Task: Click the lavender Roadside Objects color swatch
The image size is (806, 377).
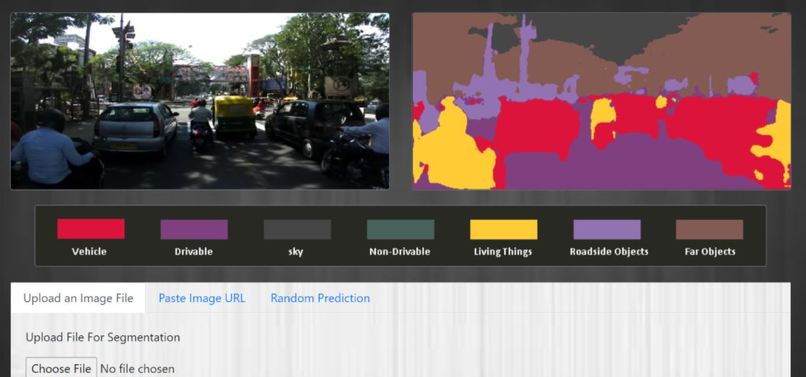Action: pyautogui.click(x=607, y=229)
